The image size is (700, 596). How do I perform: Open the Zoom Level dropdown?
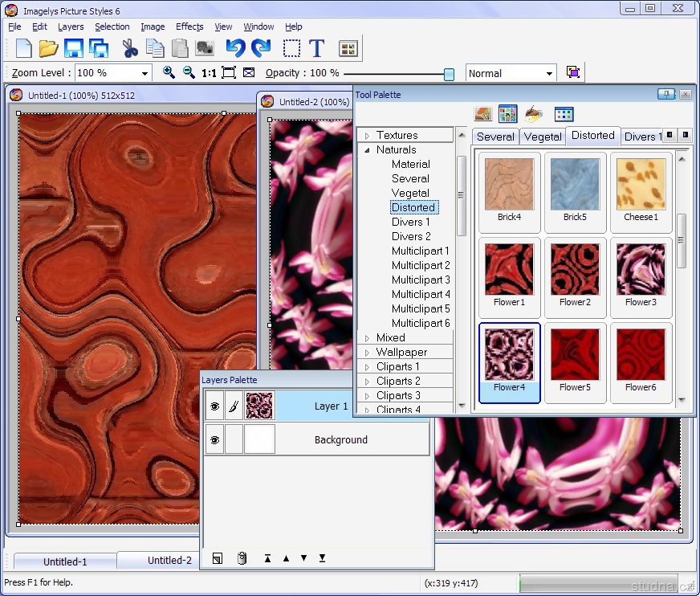coord(145,73)
